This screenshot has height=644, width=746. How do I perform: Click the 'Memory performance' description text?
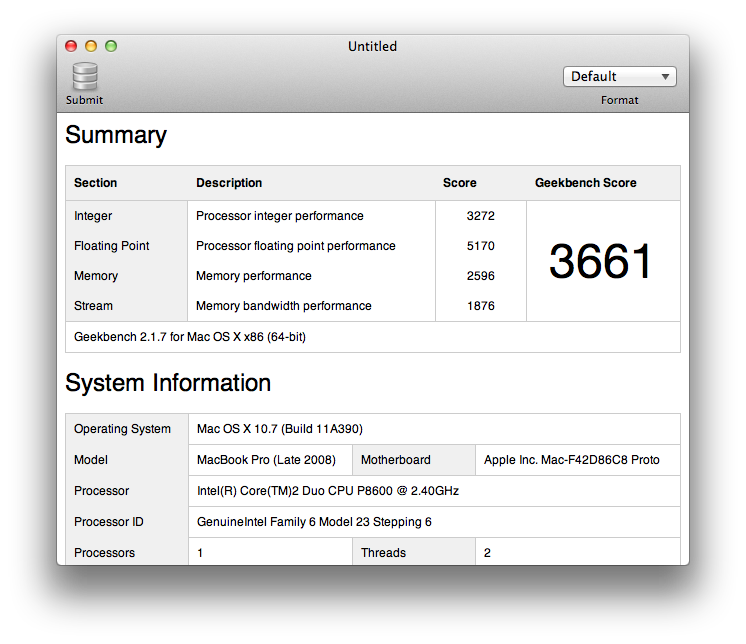click(254, 276)
